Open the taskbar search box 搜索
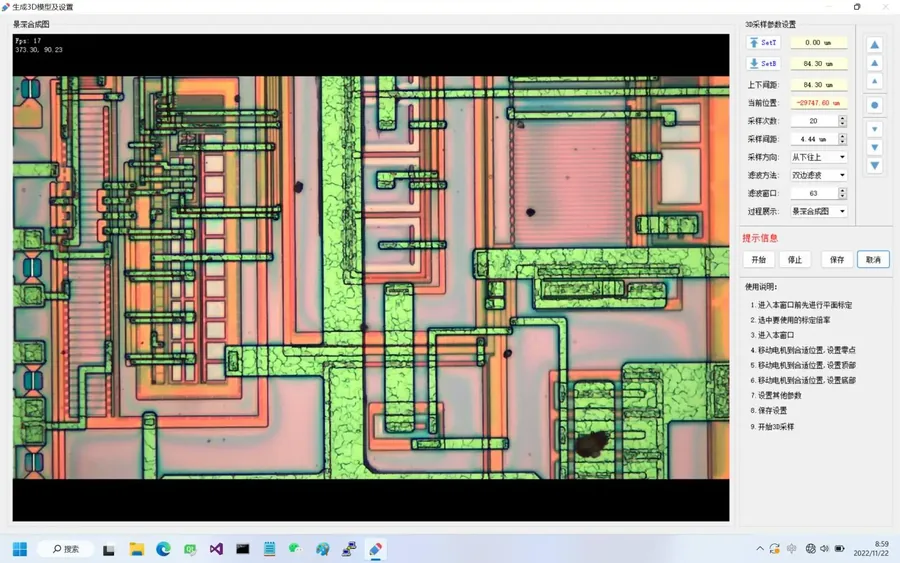This screenshot has height=563, width=900. tap(65, 549)
